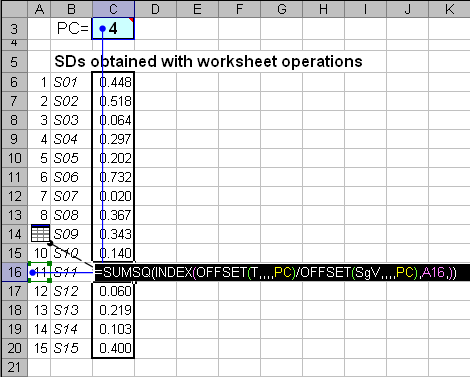Screen dimensions: 470x377
Task: Click the red comment indicator in cell C3
Action: pos(131,20)
